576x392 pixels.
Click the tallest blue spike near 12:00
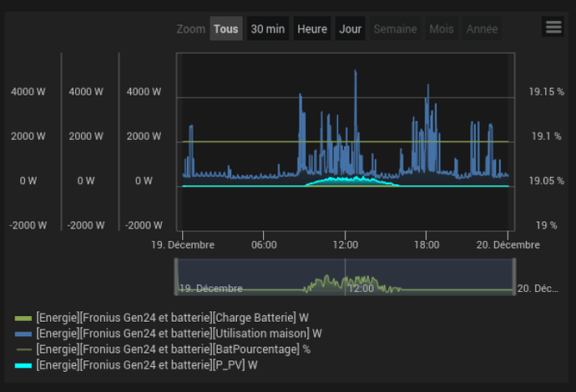356,73
